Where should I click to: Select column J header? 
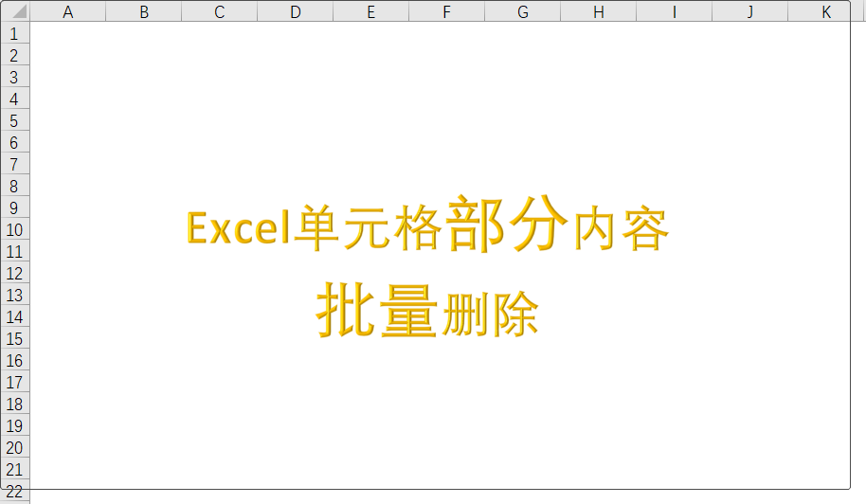click(x=750, y=11)
